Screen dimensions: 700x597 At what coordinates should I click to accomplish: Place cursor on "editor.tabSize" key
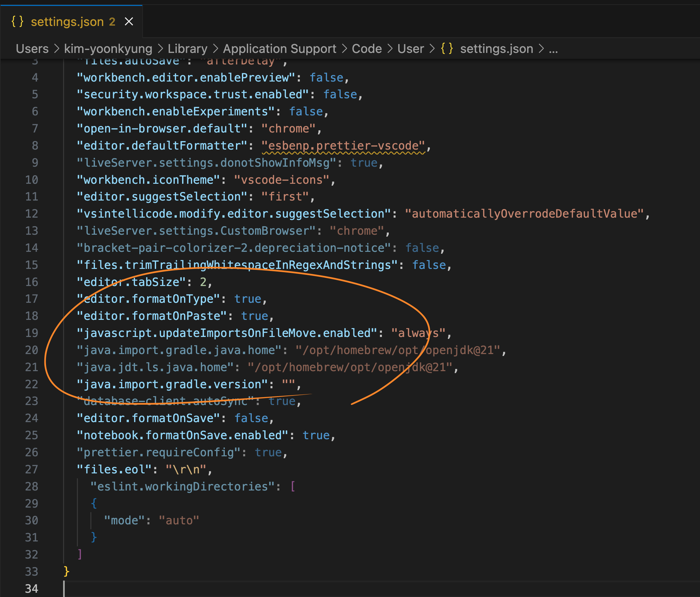tap(131, 282)
